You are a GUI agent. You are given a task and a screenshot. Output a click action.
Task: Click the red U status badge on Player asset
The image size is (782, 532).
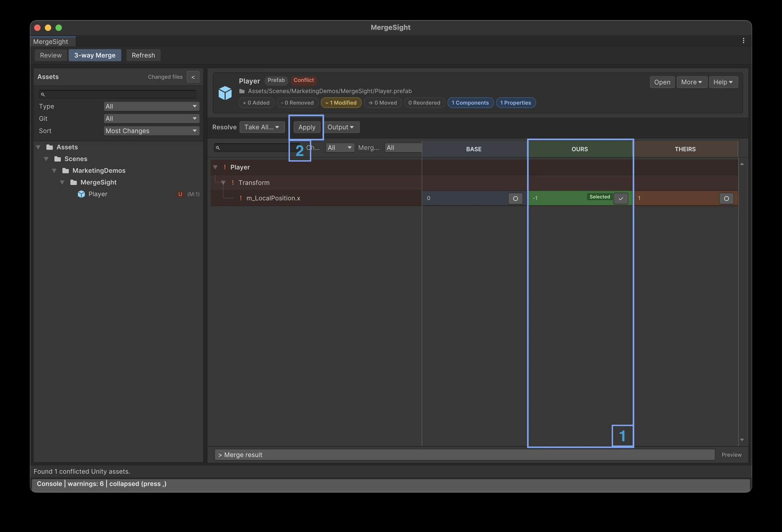tap(180, 194)
